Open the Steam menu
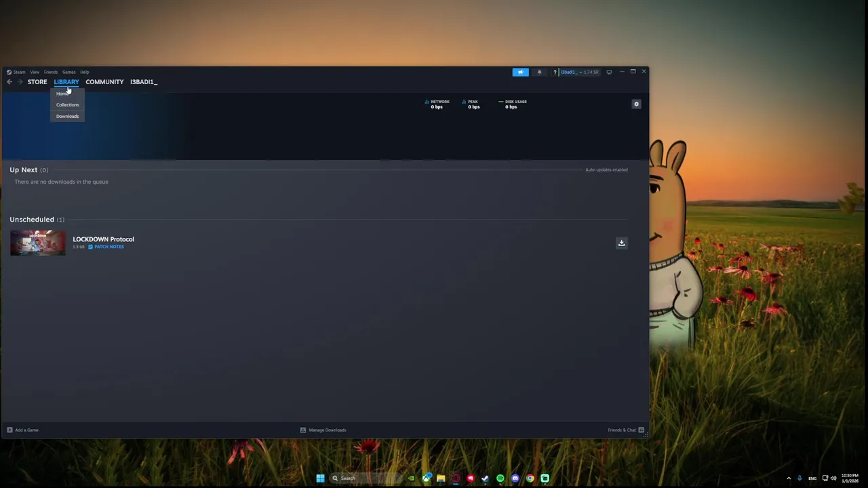Viewport: 868px width, 488px height. point(19,72)
